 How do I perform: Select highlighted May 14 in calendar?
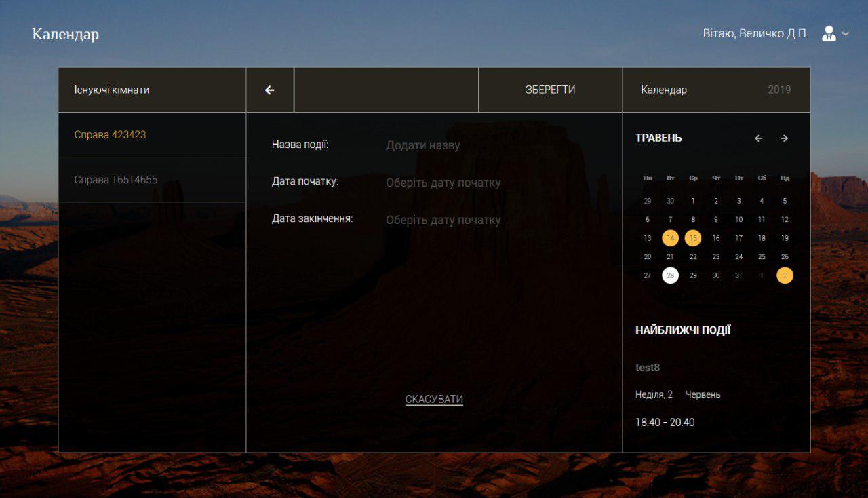point(670,238)
